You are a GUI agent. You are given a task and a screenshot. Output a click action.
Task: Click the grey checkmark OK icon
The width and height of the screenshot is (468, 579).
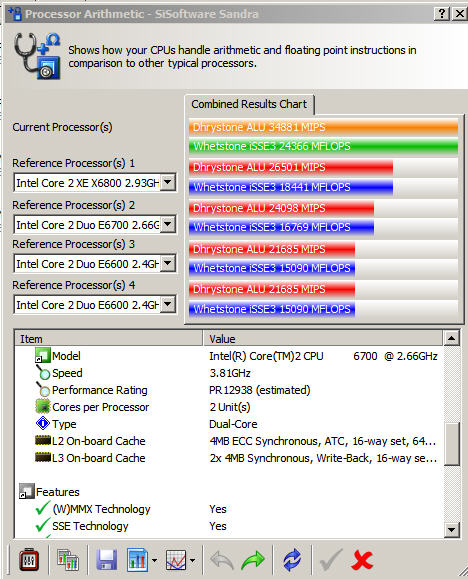pyautogui.click(x=331, y=560)
